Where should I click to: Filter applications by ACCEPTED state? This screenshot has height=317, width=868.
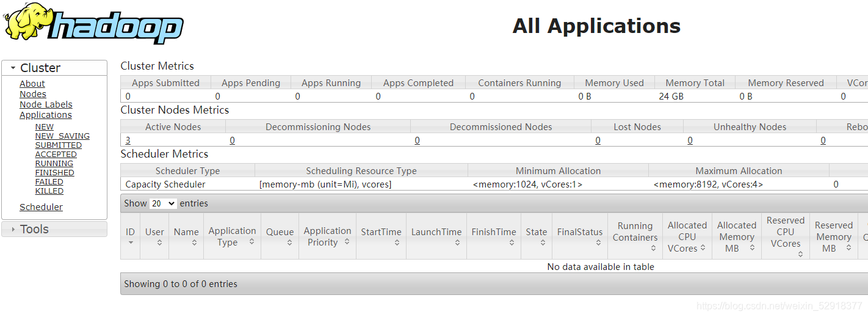pos(56,155)
